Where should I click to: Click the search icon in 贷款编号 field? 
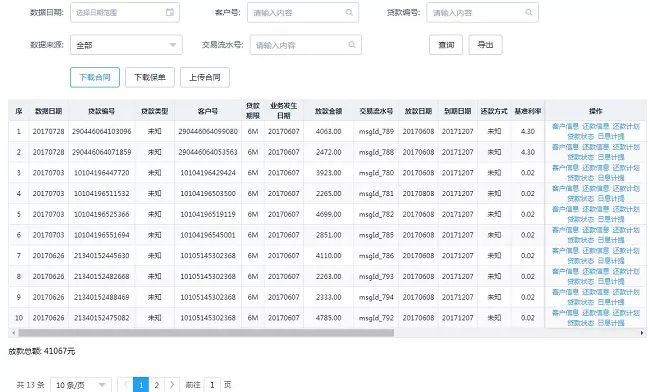[x=529, y=12]
